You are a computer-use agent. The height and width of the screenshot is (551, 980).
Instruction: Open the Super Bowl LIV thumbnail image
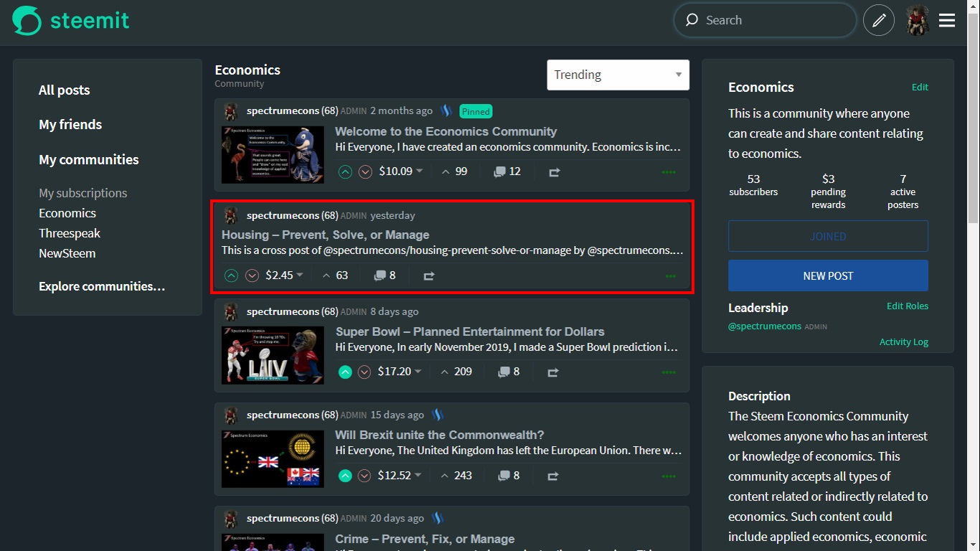click(273, 354)
